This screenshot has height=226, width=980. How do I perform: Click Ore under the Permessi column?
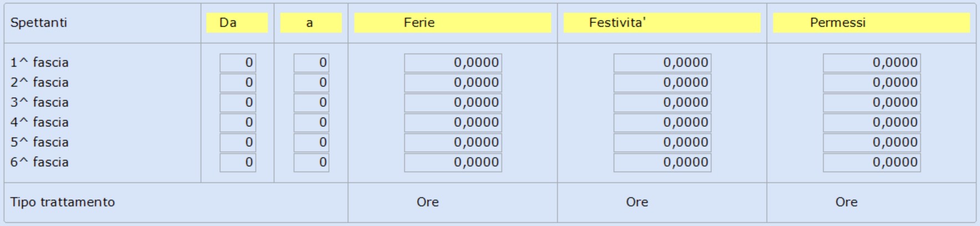coord(846,202)
